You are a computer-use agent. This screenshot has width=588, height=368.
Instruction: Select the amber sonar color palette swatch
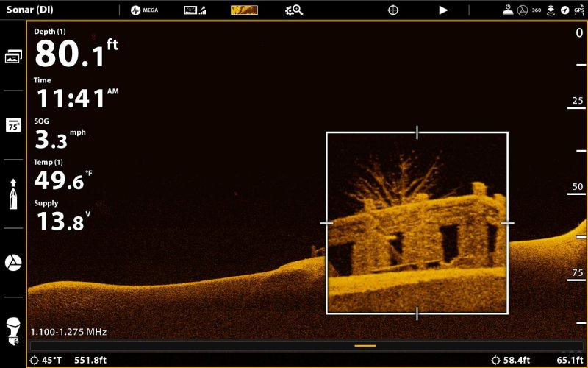pos(244,10)
